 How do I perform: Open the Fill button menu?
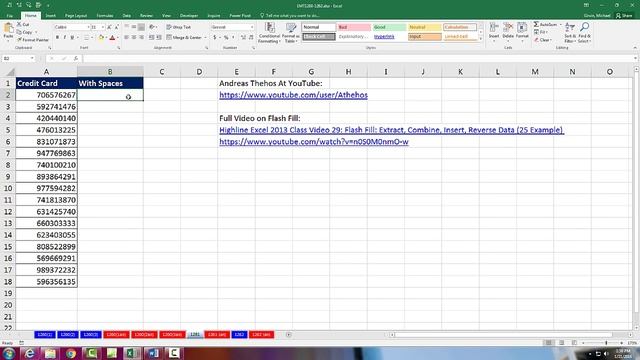coord(541,32)
